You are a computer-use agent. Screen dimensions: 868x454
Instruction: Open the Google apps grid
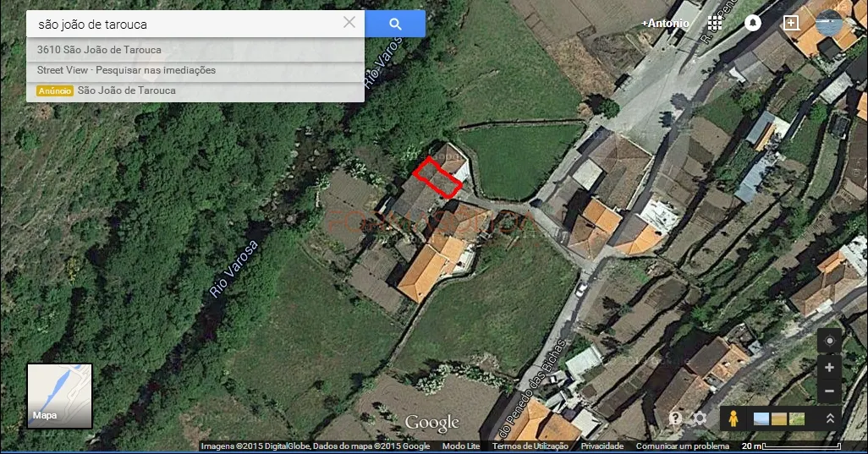[715, 23]
